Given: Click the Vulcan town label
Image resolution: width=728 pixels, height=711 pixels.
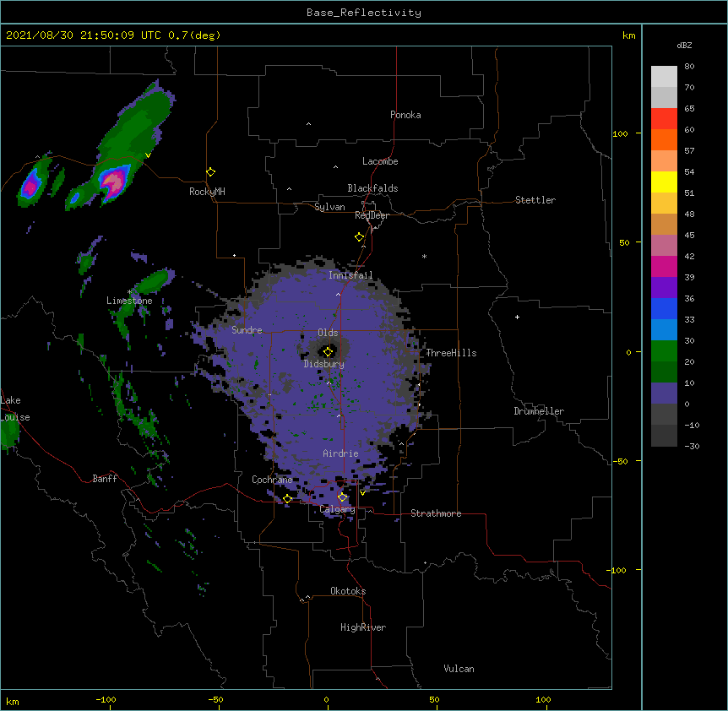Looking at the screenshot, I should (459, 669).
